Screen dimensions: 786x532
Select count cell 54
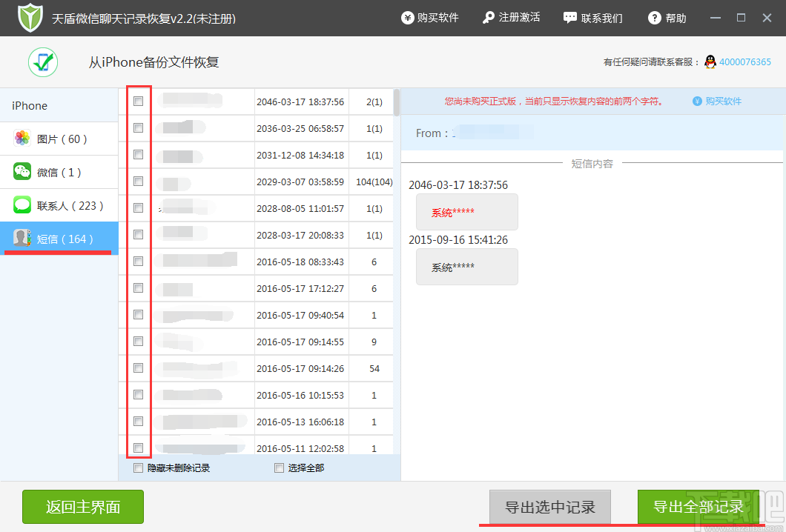click(x=374, y=369)
